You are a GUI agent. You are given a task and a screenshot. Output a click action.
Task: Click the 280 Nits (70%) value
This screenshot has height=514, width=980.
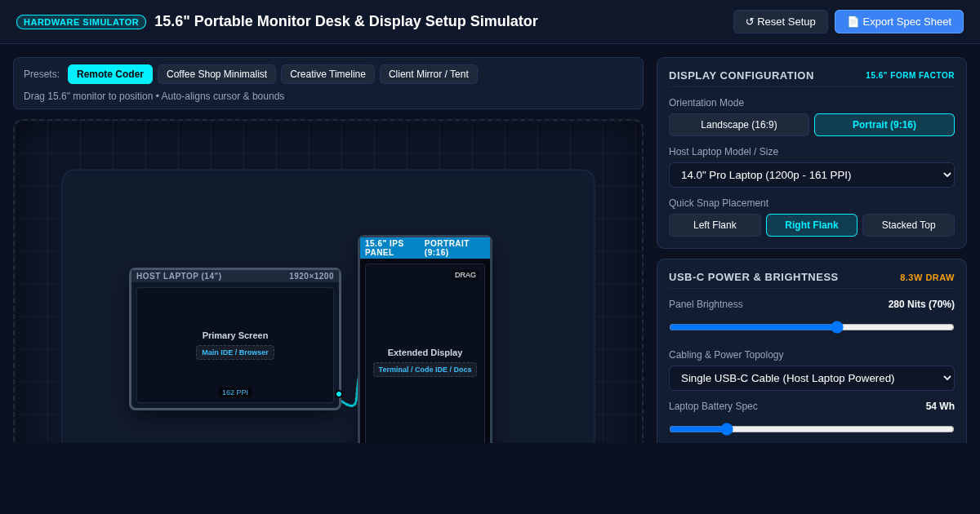coord(921,304)
